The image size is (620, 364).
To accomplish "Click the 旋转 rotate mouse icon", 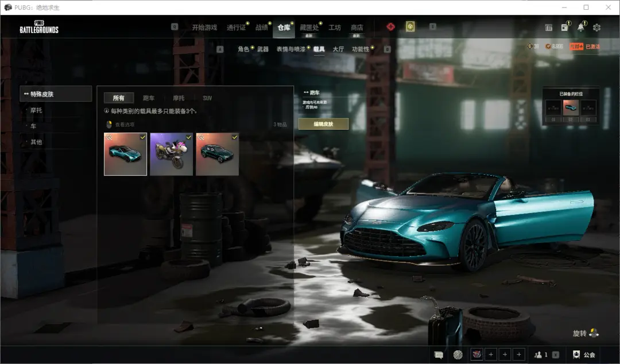I will tap(594, 333).
